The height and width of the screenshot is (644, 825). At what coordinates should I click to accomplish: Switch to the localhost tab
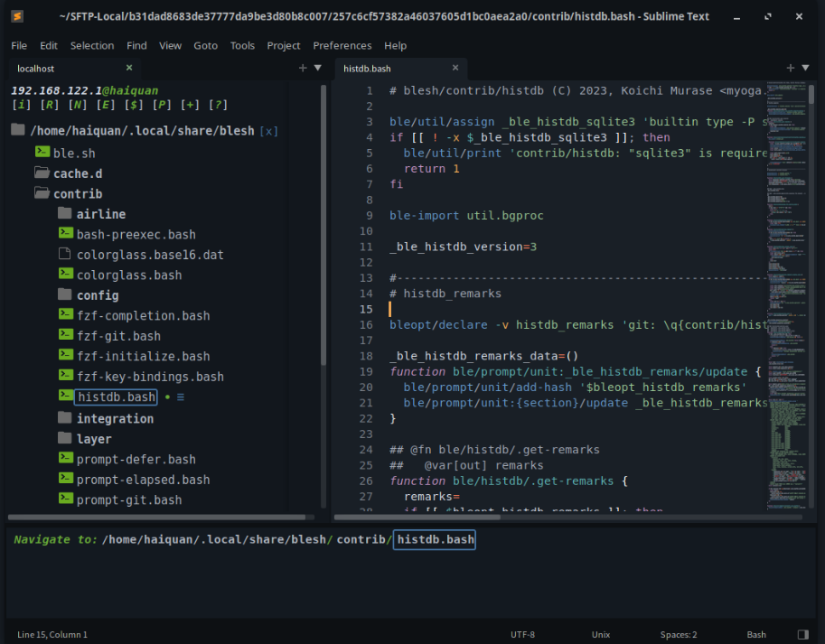click(x=35, y=68)
